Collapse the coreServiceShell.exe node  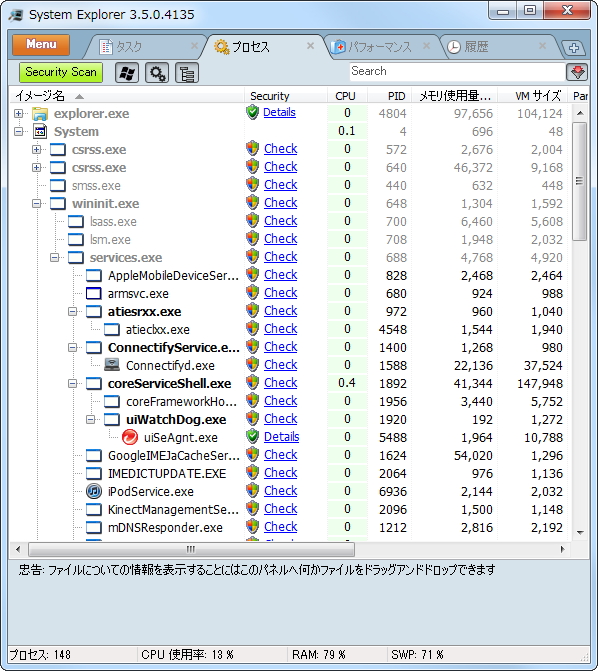(72, 383)
